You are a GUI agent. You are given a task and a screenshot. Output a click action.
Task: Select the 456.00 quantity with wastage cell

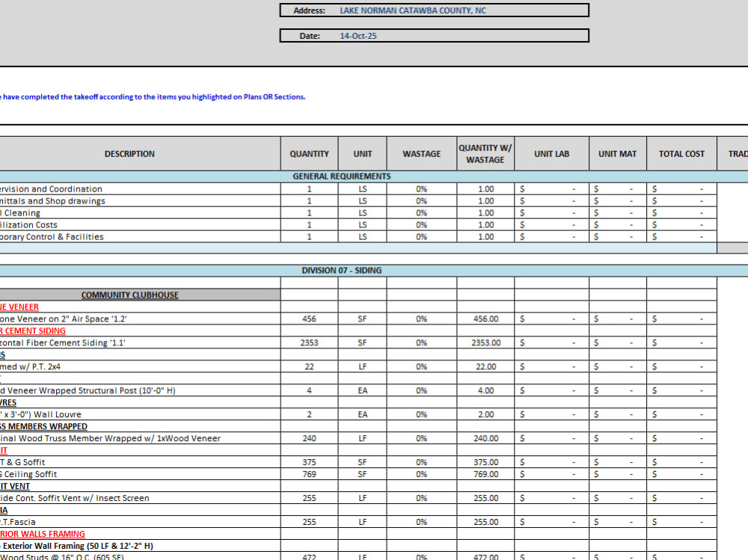(485, 319)
